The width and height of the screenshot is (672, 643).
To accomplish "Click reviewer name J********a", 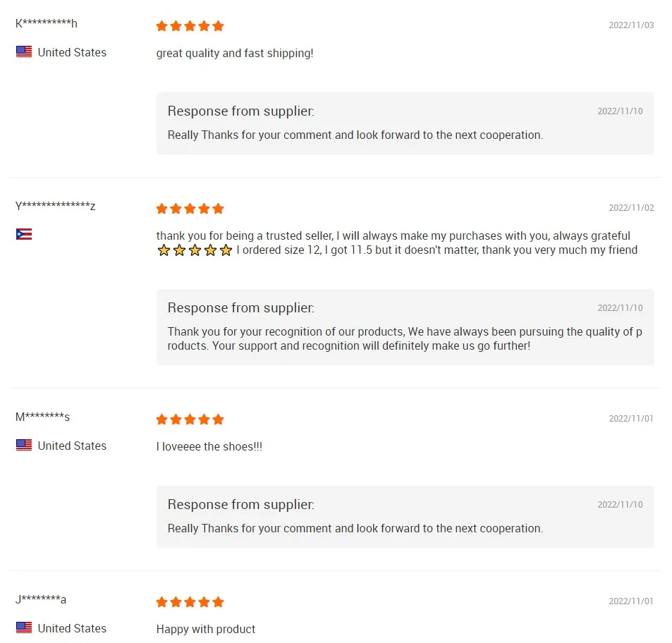I will point(41,599).
